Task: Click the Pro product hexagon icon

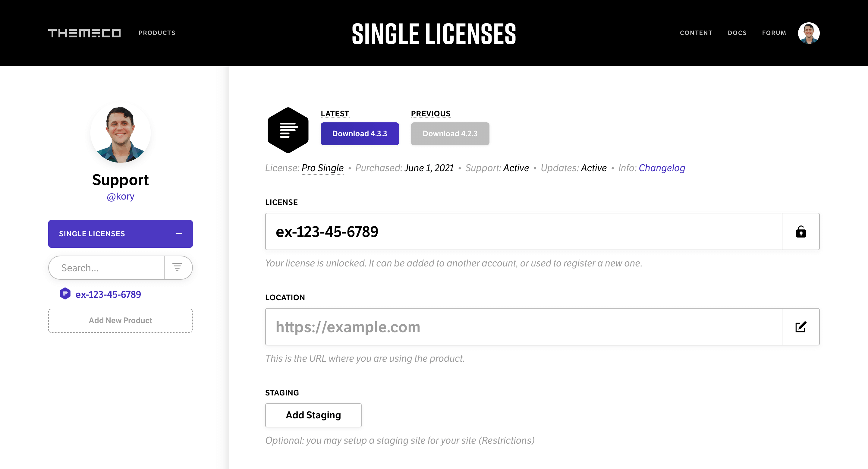Action: [x=288, y=130]
